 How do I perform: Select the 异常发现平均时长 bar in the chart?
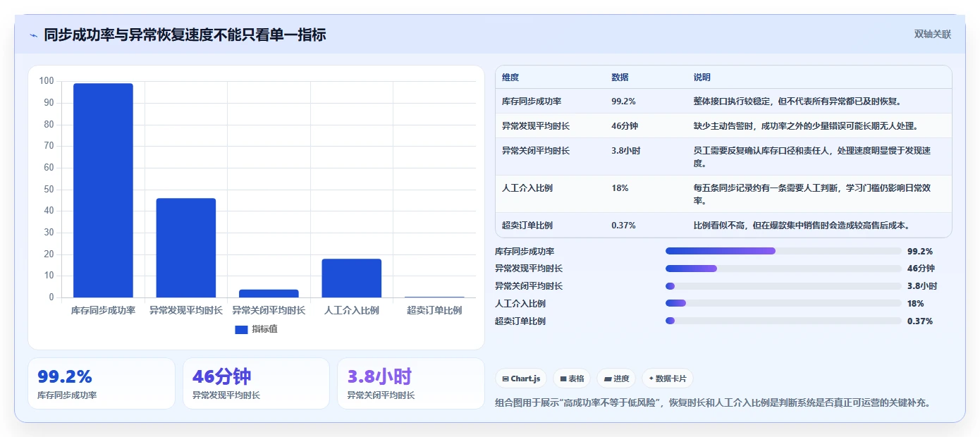(x=186, y=248)
